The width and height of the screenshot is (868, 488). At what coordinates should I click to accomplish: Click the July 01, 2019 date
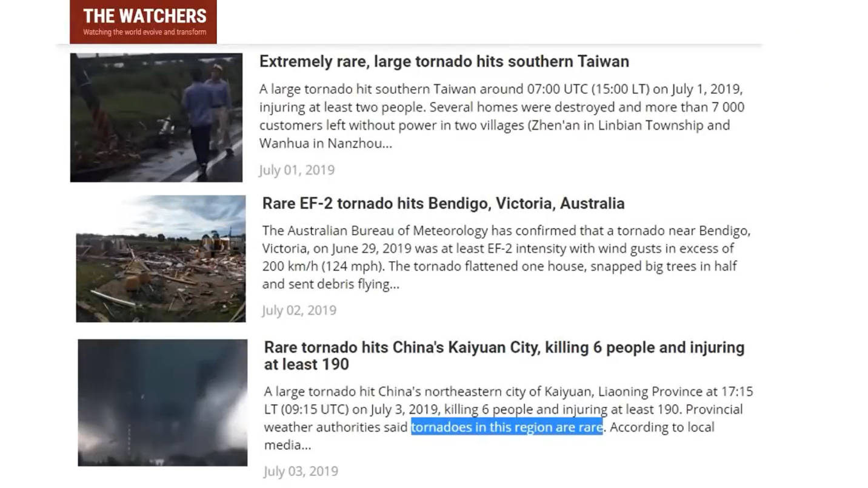point(297,170)
